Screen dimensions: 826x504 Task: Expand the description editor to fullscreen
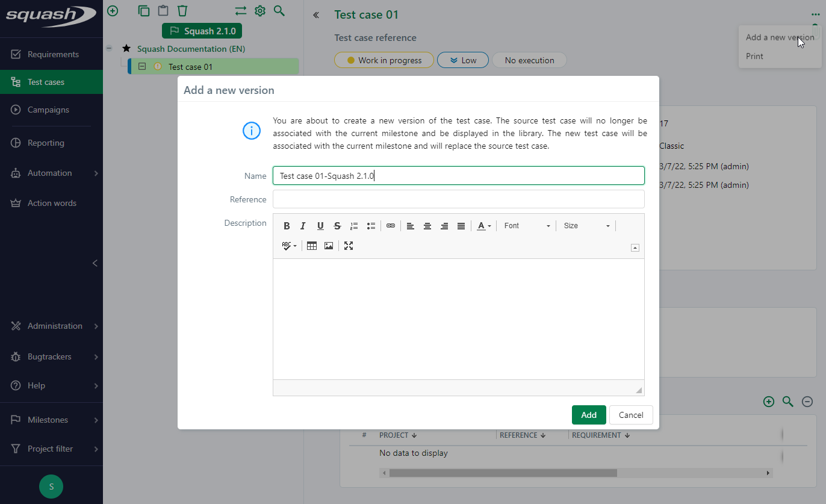[348, 246]
